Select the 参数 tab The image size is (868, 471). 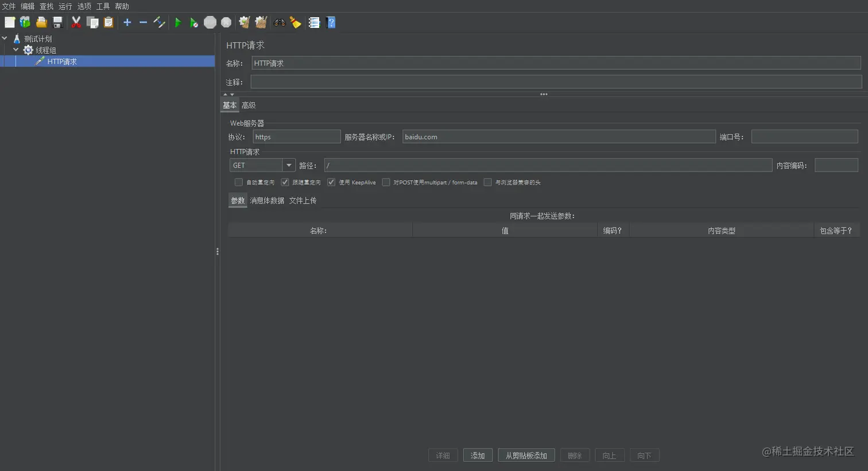(238, 200)
